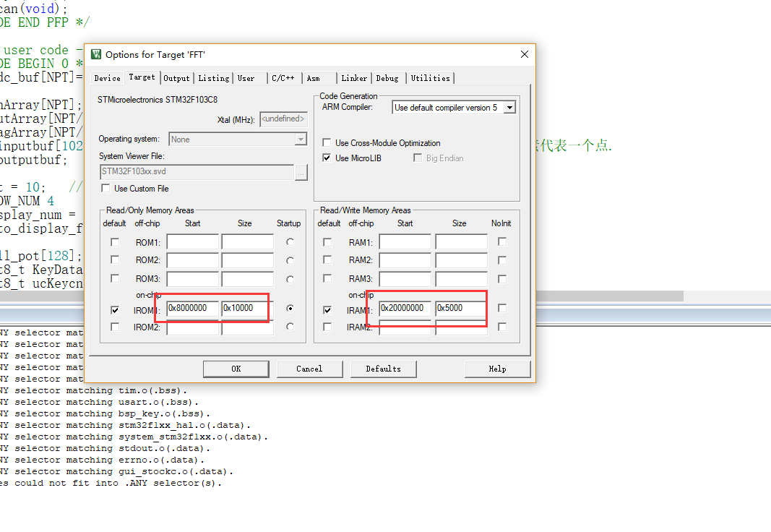The image size is (771, 532).
Task: Click the Cancel button
Action: 309,369
